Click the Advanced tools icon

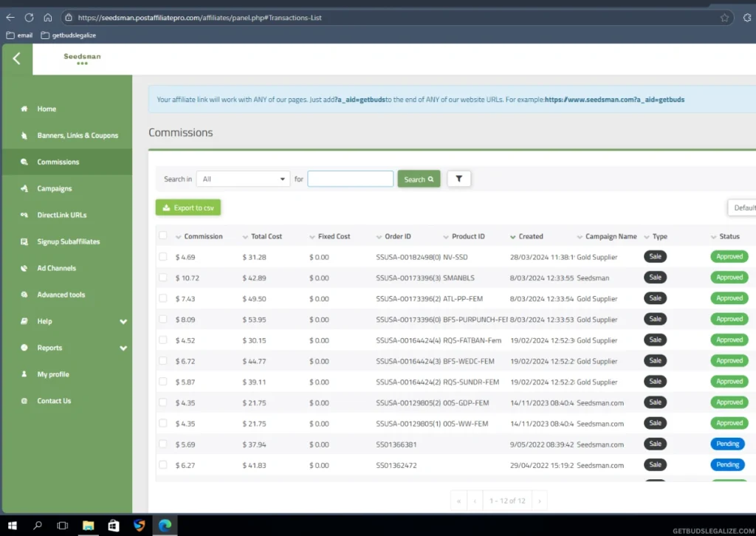coord(24,295)
